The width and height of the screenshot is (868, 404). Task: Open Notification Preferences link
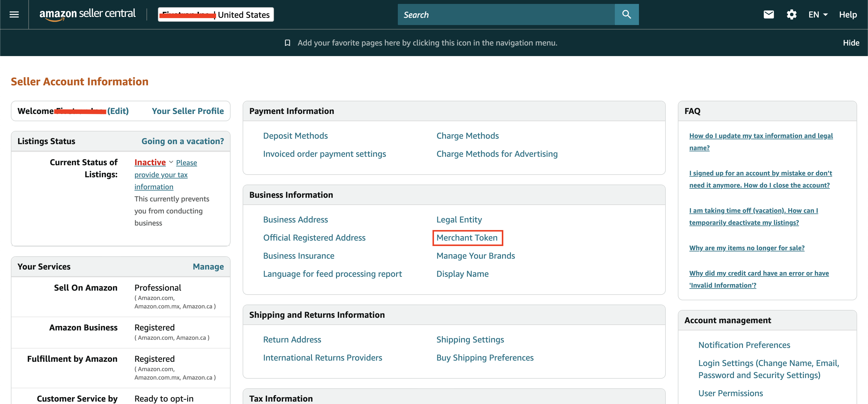click(x=744, y=345)
